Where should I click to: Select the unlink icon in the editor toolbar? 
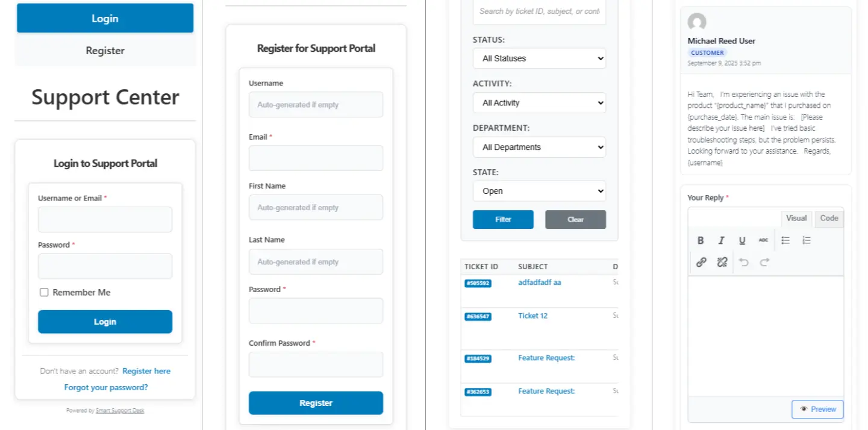(x=722, y=262)
